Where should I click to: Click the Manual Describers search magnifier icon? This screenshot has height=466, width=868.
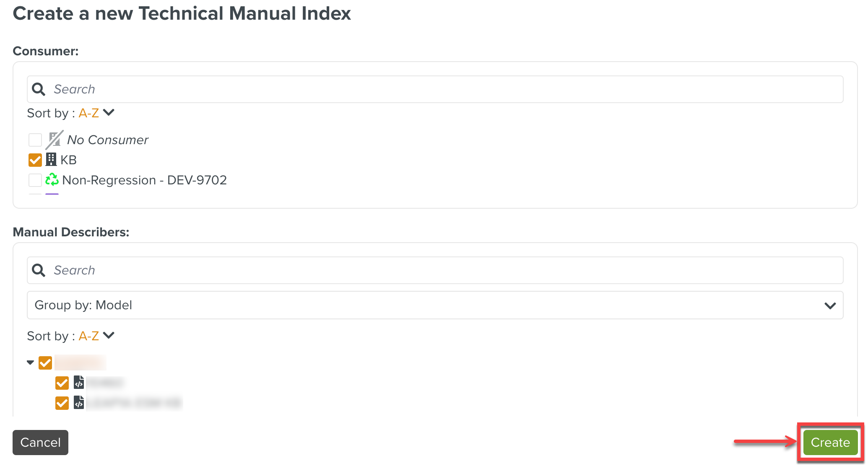[39, 270]
